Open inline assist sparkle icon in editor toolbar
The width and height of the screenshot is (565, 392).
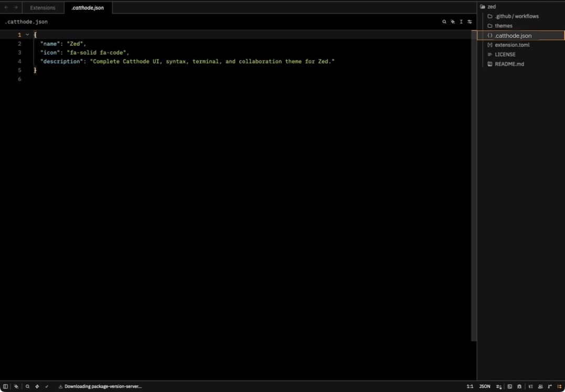click(x=453, y=22)
